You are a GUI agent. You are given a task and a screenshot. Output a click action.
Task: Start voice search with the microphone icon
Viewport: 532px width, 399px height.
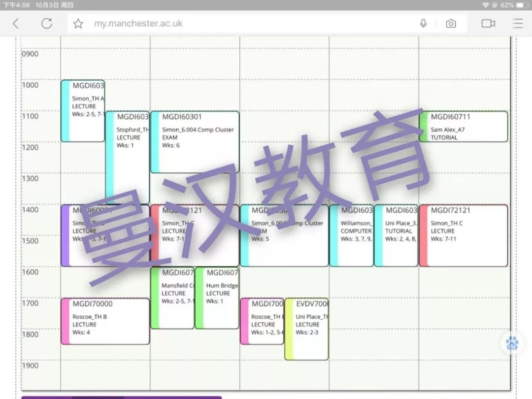point(423,23)
